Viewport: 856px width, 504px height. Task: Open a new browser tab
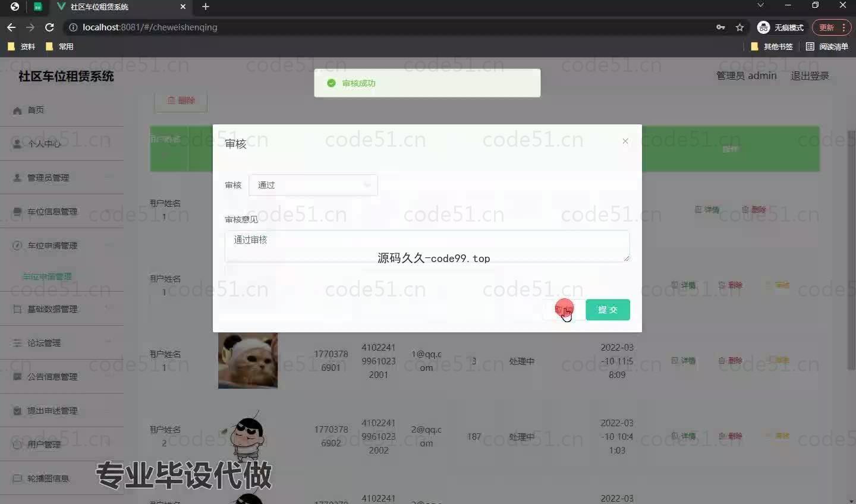coord(206,7)
